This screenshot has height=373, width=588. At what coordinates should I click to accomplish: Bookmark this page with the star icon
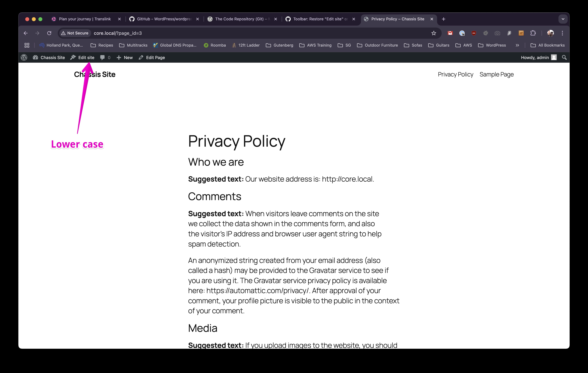[x=434, y=33]
